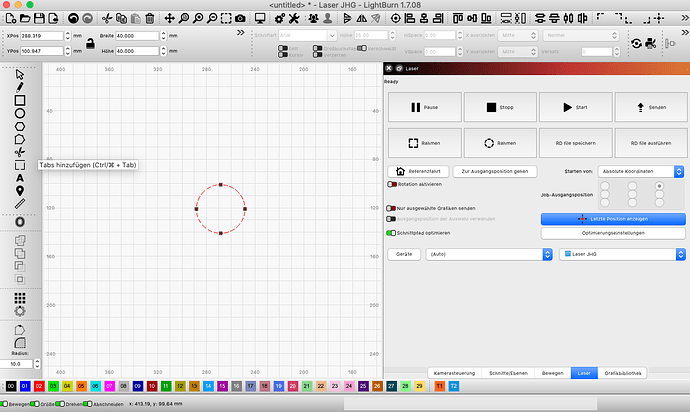Click the Start button

(576, 107)
